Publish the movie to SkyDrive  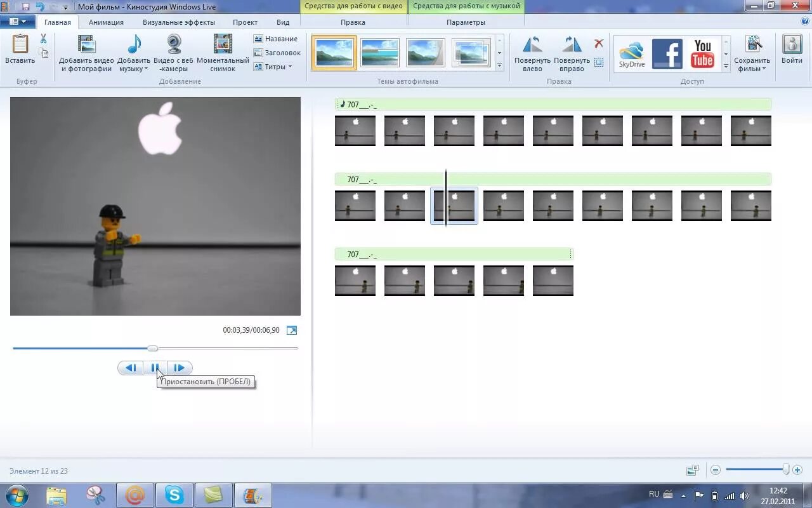632,55
